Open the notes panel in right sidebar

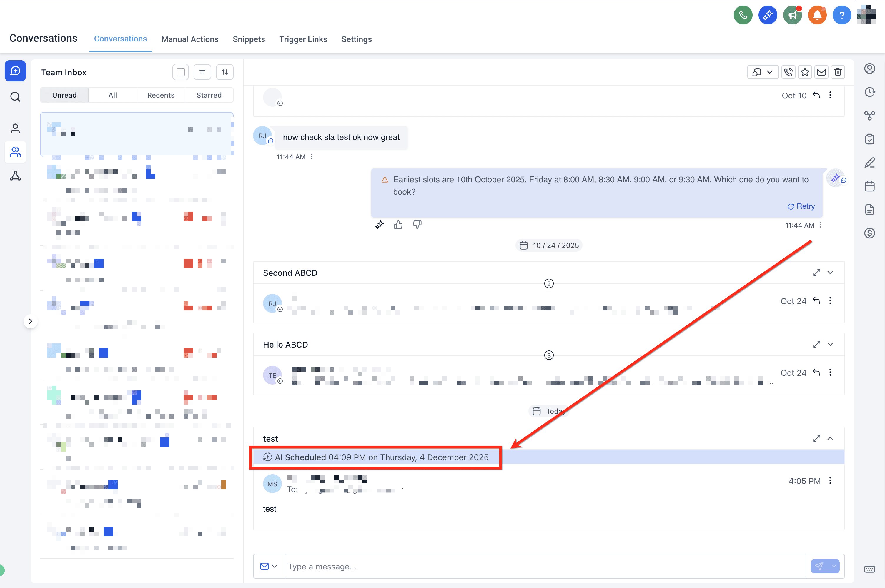[870, 162]
